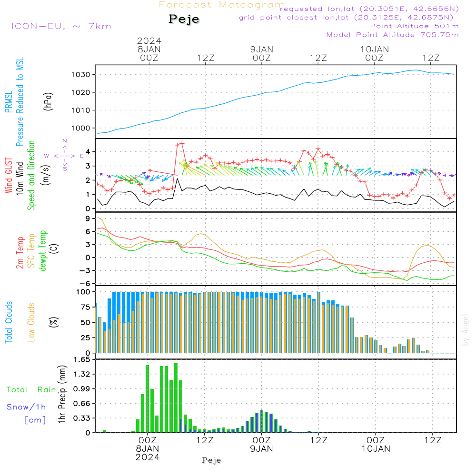476x476 pixels.
Task: Select the "[cm]" unit label
Action: pyautogui.click(x=35, y=420)
